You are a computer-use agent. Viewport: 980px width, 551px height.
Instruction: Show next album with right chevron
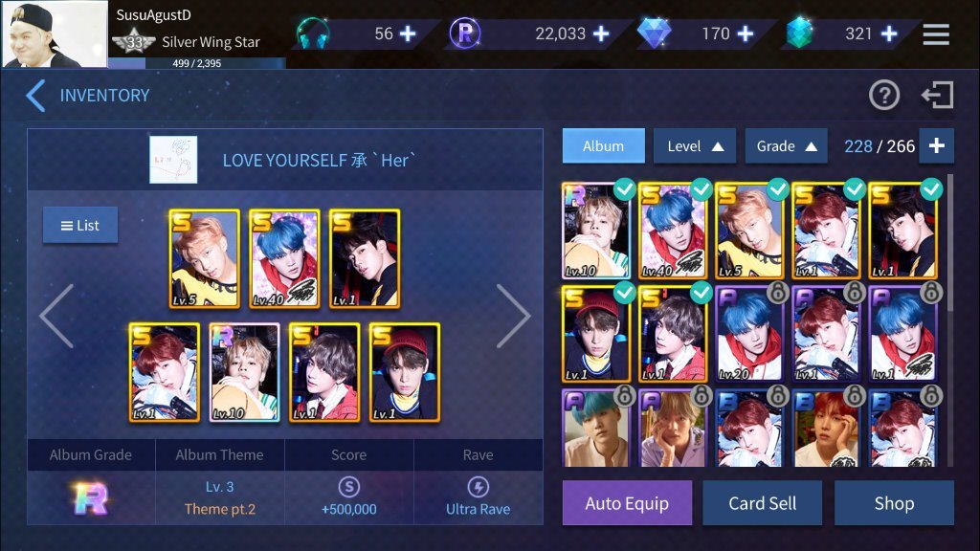513,316
